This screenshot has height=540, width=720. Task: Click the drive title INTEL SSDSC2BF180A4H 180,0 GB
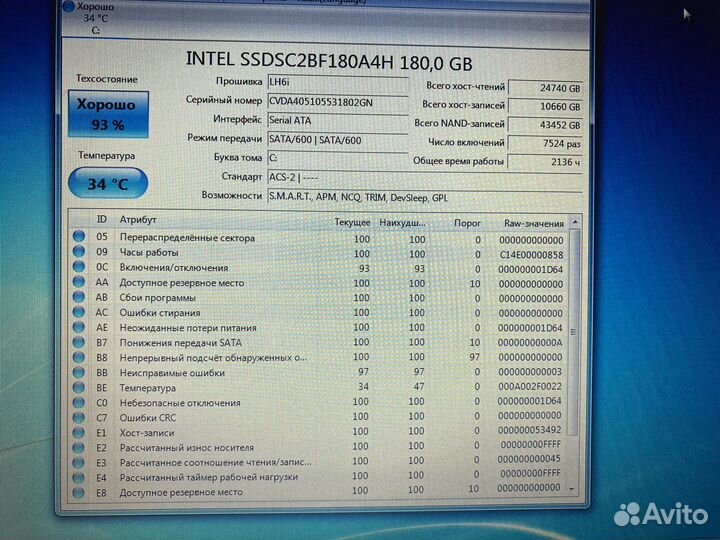point(329,61)
